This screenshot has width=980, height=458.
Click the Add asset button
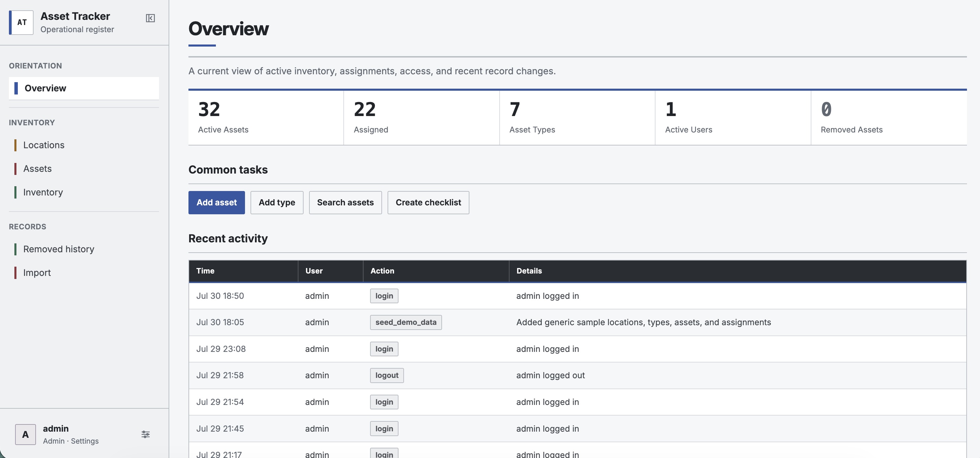point(217,203)
